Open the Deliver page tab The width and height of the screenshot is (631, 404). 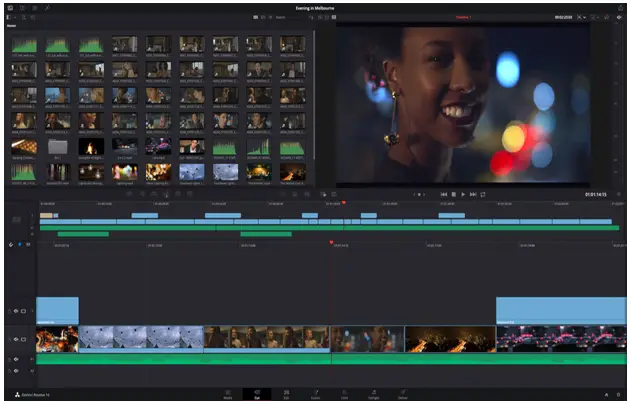click(x=403, y=394)
